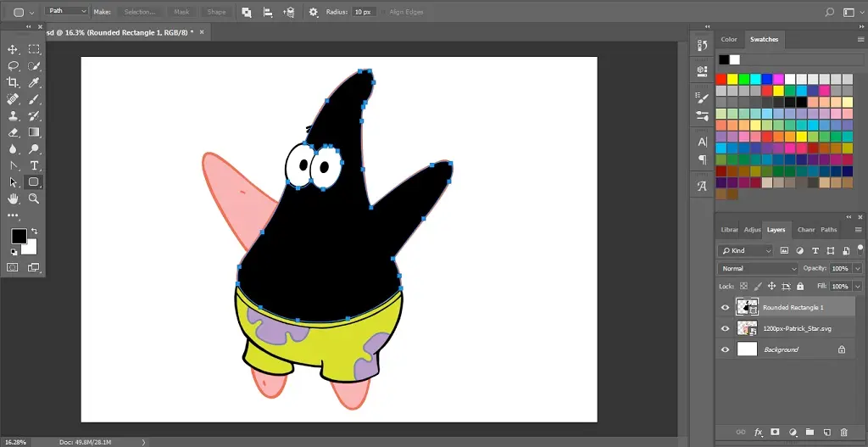
Task: Switch to the Swatches tab
Action: tap(764, 39)
